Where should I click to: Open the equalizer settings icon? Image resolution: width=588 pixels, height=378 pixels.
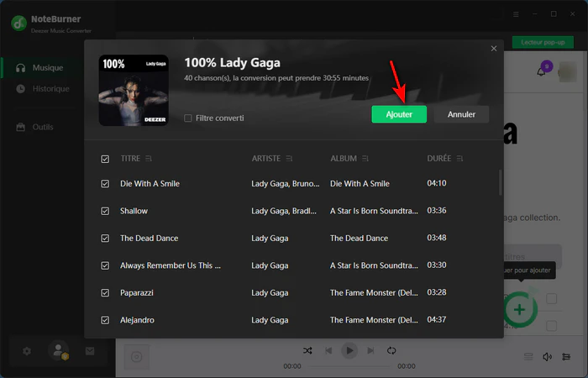[x=566, y=357]
